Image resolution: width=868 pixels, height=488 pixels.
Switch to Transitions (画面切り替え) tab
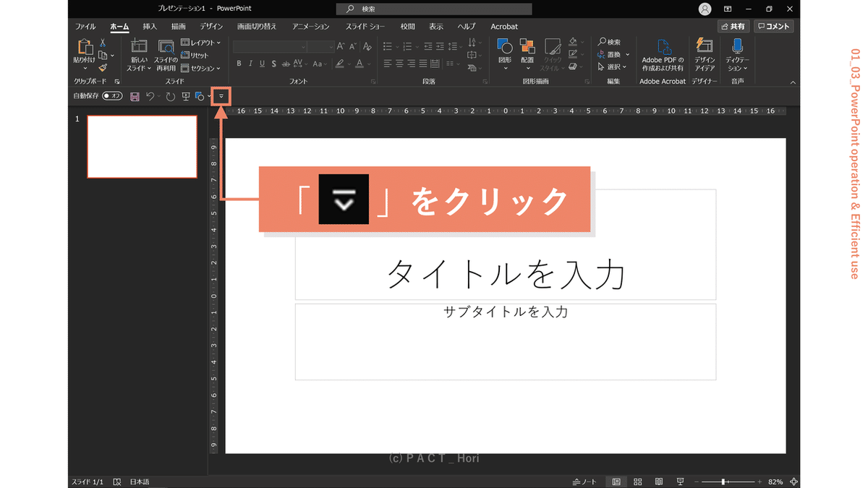point(257,26)
